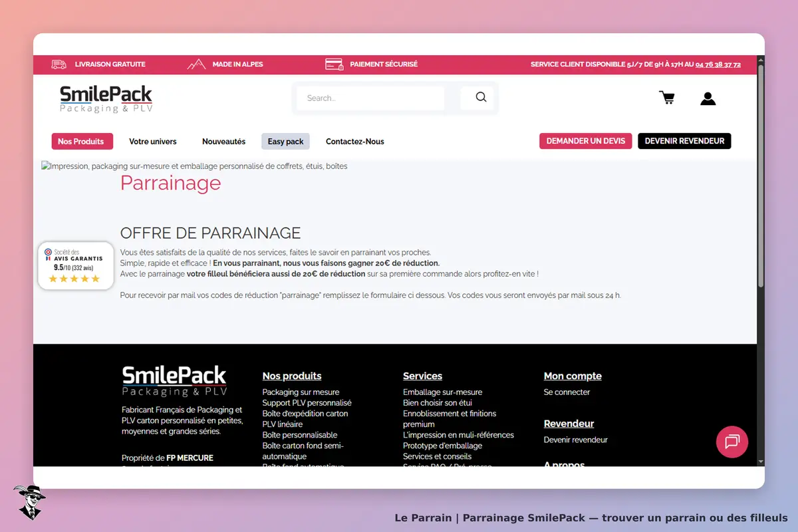798x532 pixels.
Task: Focus the Search input field
Action: [x=370, y=98]
